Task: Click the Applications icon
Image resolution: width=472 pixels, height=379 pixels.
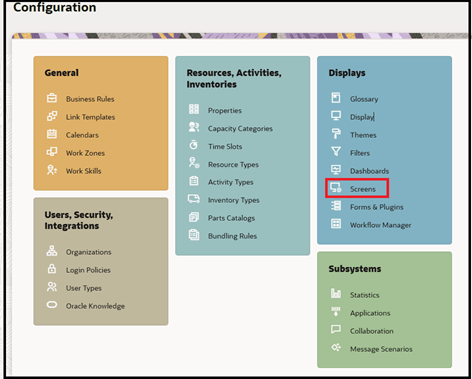Action: coord(336,312)
